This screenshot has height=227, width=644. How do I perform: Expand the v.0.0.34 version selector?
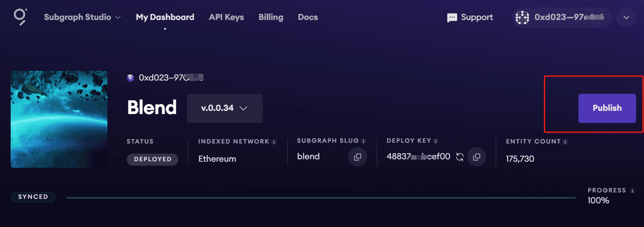pos(224,108)
